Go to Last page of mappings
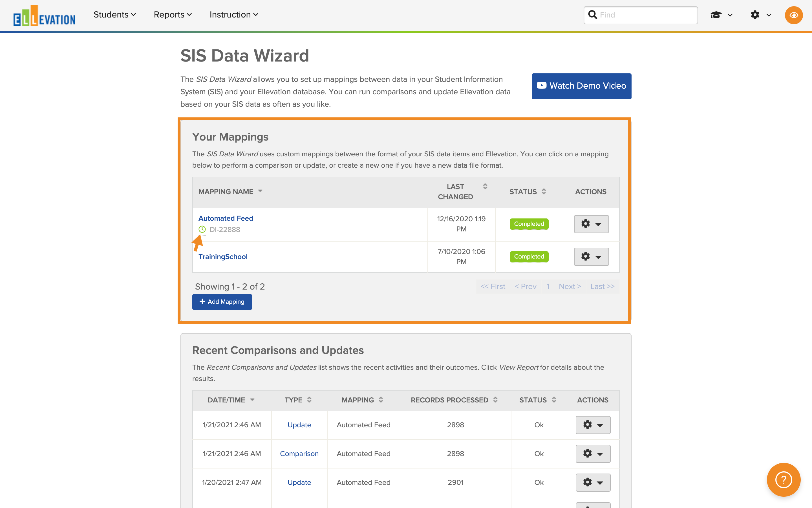This screenshot has width=812, height=508. click(x=602, y=286)
